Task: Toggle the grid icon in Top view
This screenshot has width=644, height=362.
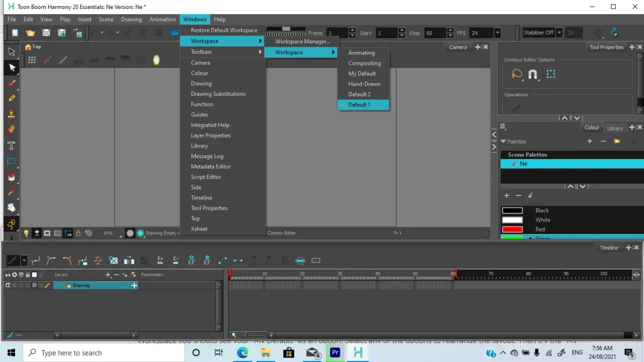Action: click(32, 60)
